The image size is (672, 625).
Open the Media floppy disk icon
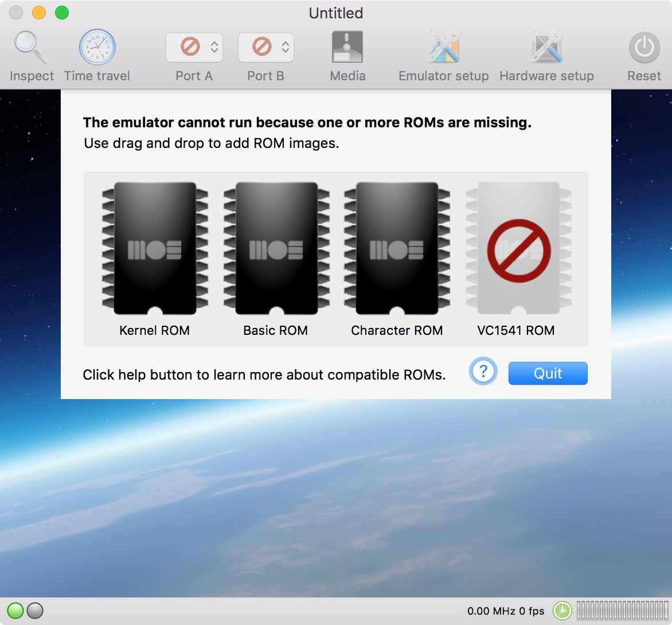(x=347, y=48)
